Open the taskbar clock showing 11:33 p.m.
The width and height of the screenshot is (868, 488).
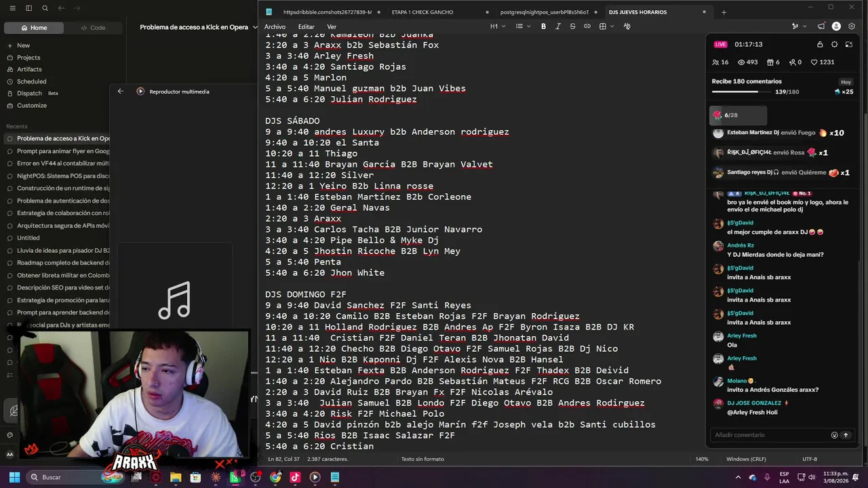point(835,477)
